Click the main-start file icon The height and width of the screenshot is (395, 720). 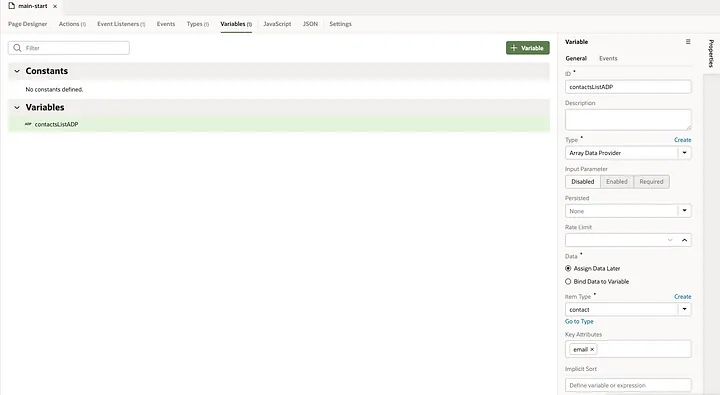tap(11, 6)
